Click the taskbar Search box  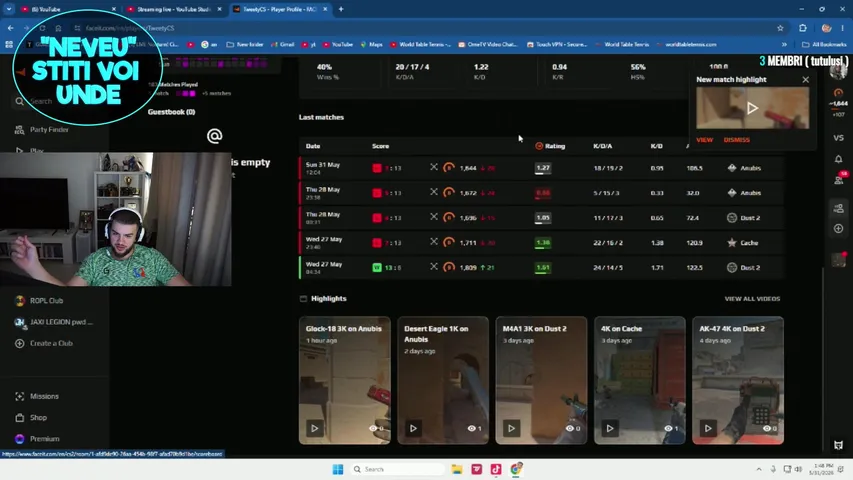click(397, 469)
